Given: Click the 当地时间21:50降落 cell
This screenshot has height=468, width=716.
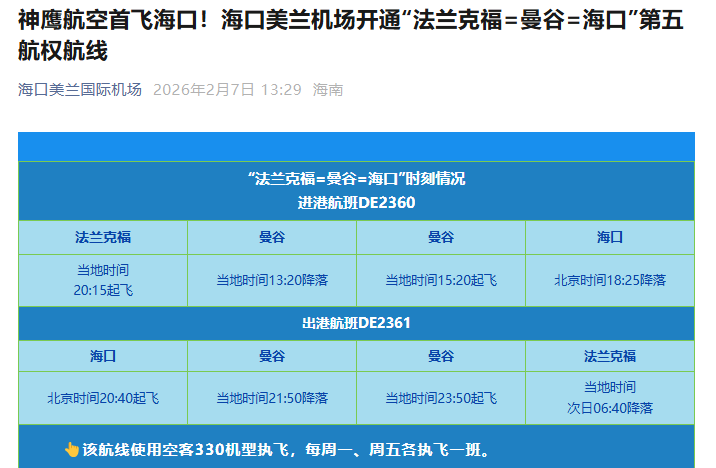Looking at the screenshot, I should [x=272, y=398].
